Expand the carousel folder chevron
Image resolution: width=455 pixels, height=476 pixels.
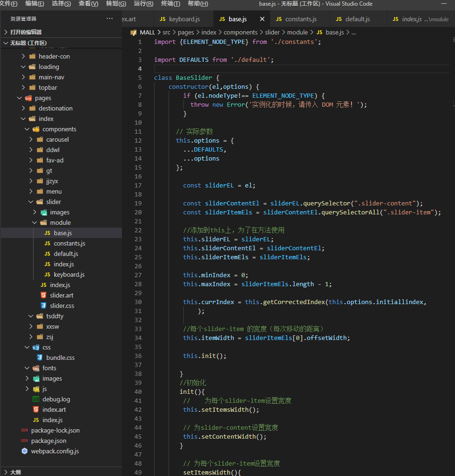[x=31, y=139]
